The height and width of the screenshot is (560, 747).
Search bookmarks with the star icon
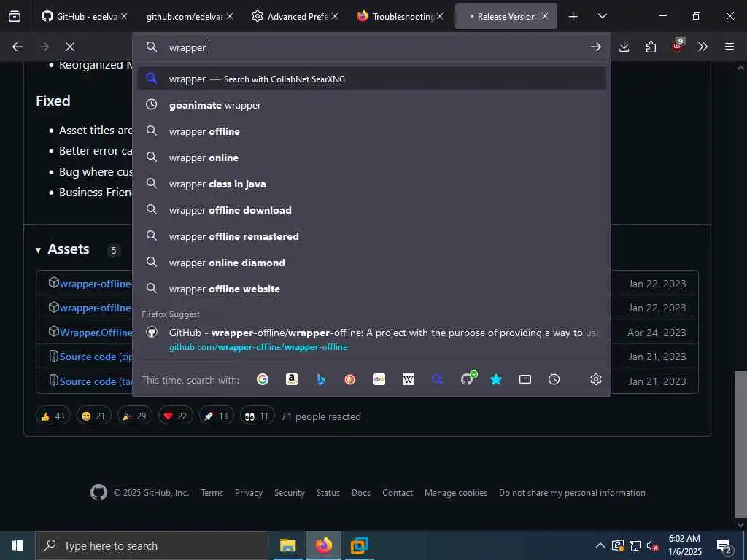tap(496, 379)
